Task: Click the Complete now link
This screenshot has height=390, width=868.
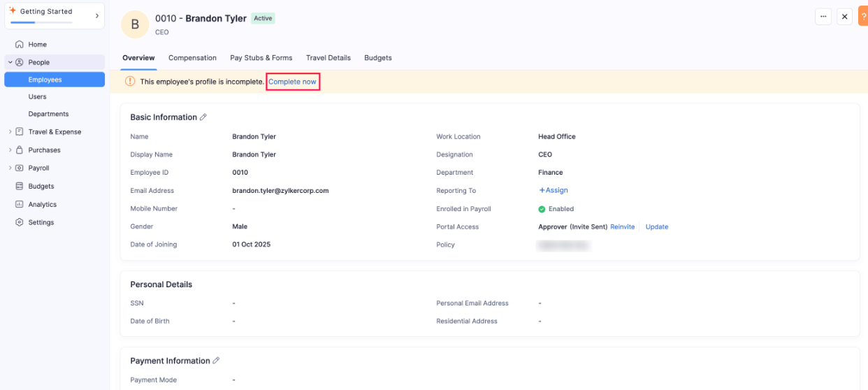Action: (292, 82)
